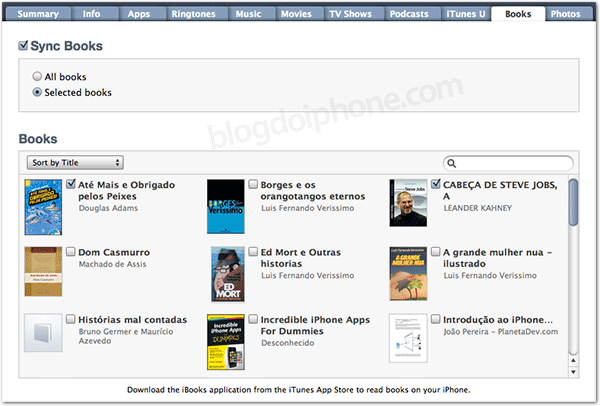Viewport: 600px width, 406px height.
Task: Open the Photos tab
Action: tap(566, 14)
